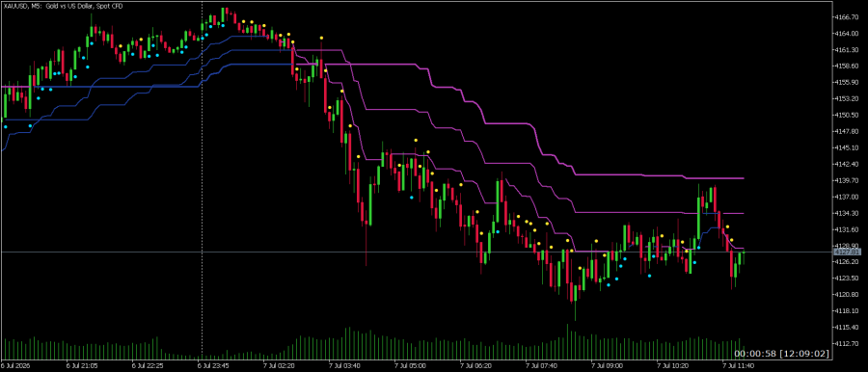This screenshot has width=868, height=372.
Task: Select the 4155.90 price axis label
Action: [x=847, y=83]
